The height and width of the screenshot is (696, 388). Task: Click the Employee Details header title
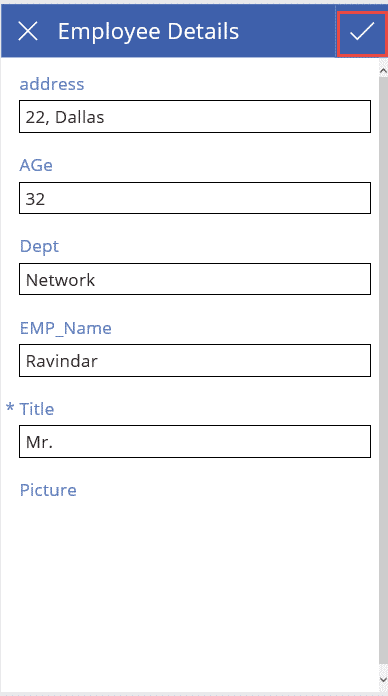[148, 32]
